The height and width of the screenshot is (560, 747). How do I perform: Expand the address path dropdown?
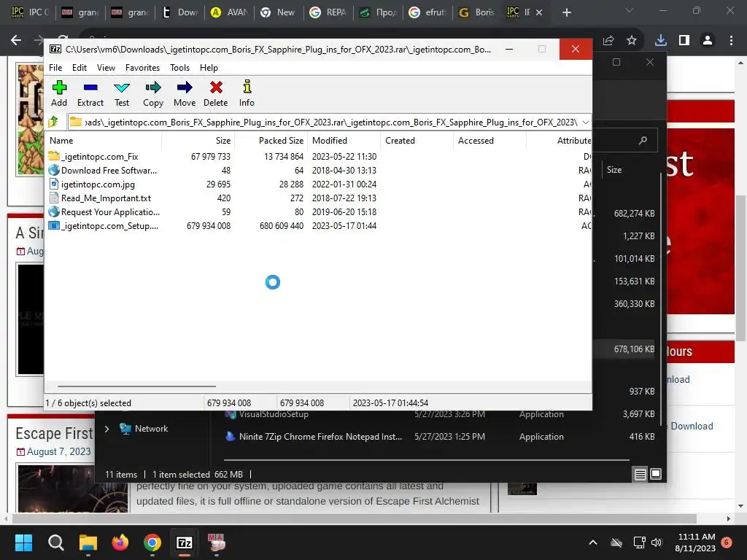tap(586, 122)
